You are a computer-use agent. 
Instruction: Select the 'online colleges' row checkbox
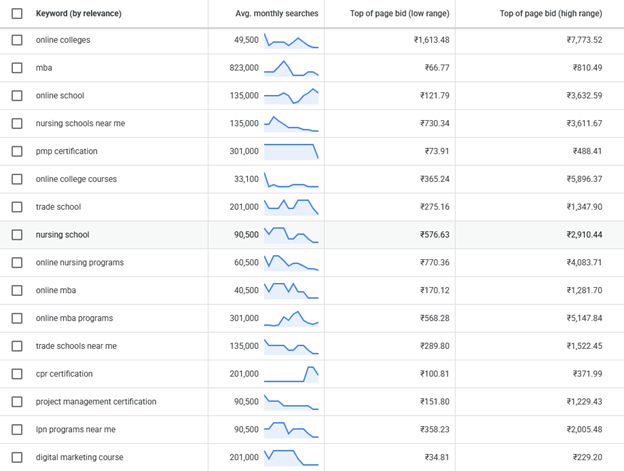coord(17,40)
